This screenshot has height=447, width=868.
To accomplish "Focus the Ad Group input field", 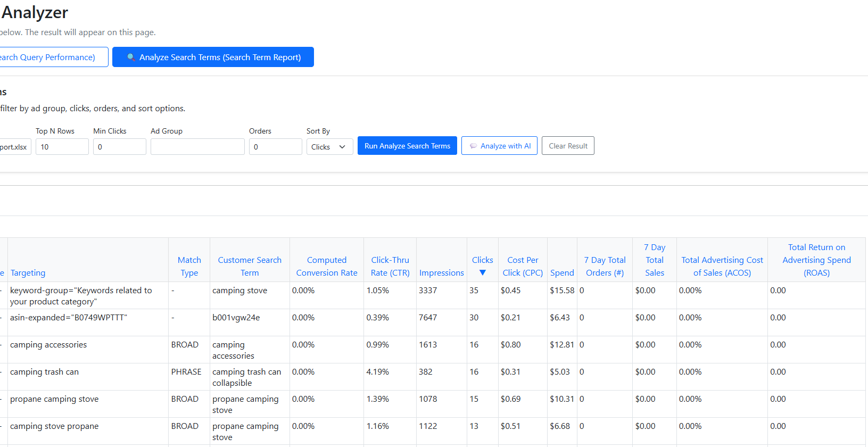I will (x=197, y=147).
